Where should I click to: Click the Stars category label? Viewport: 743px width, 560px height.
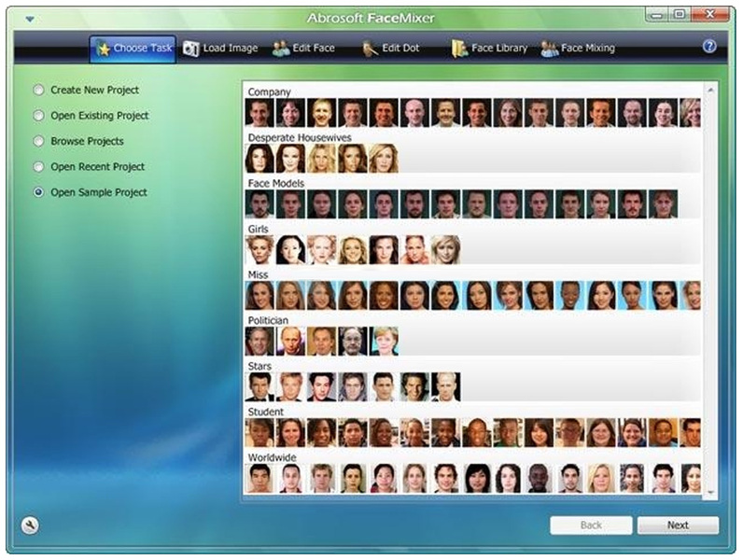[259, 366]
